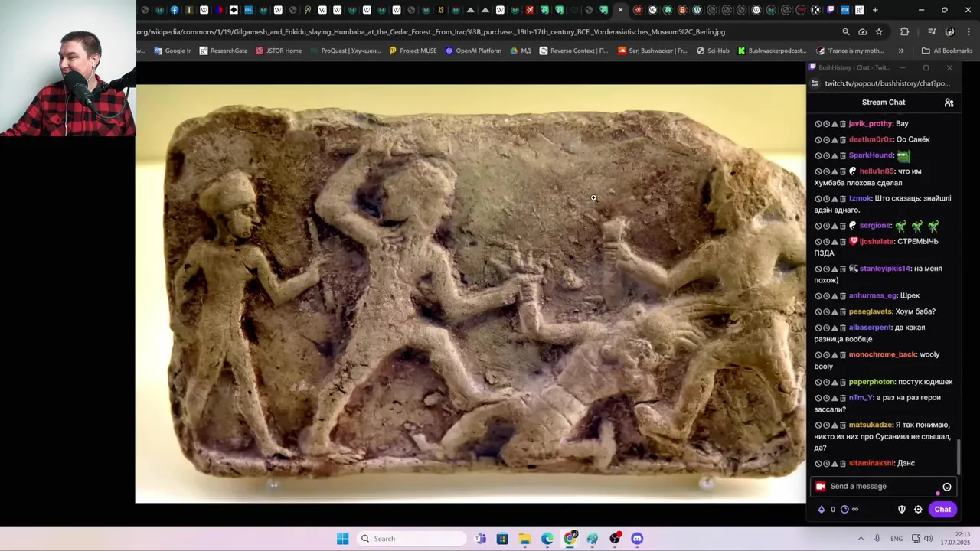
Task: Click the chat window scrollbar
Action: (958, 456)
